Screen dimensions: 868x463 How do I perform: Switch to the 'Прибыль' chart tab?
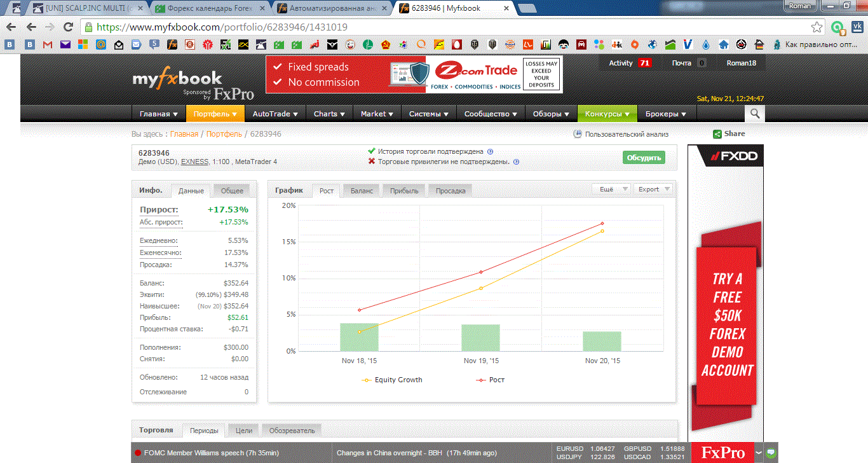pyautogui.click(x=404, y=191)
